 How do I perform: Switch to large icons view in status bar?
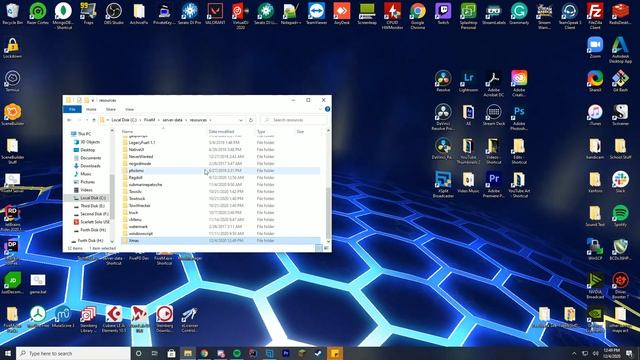pyautogui.click(x=326, y=248)
